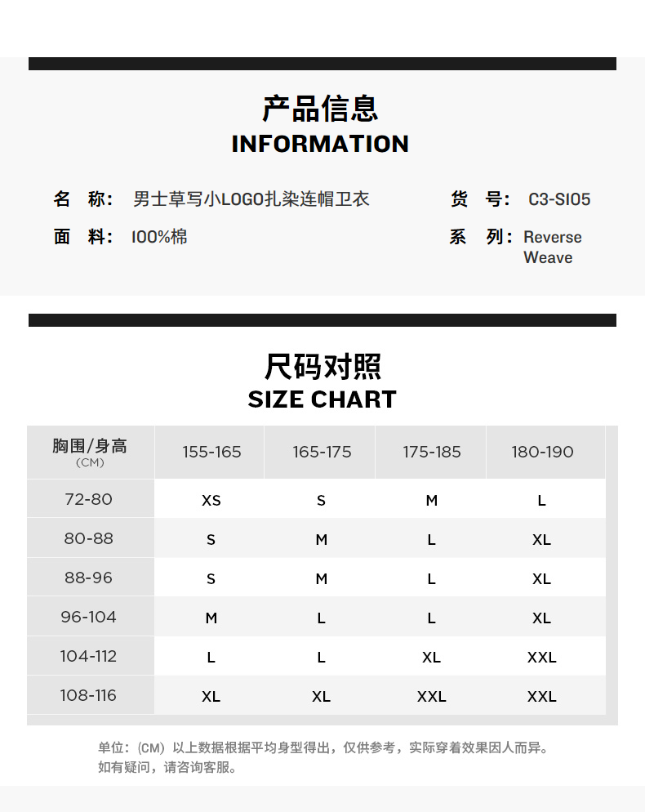Click the Reverse Weave series text
The height and width of the screenshot is (812, 645).
pos(552,247)
